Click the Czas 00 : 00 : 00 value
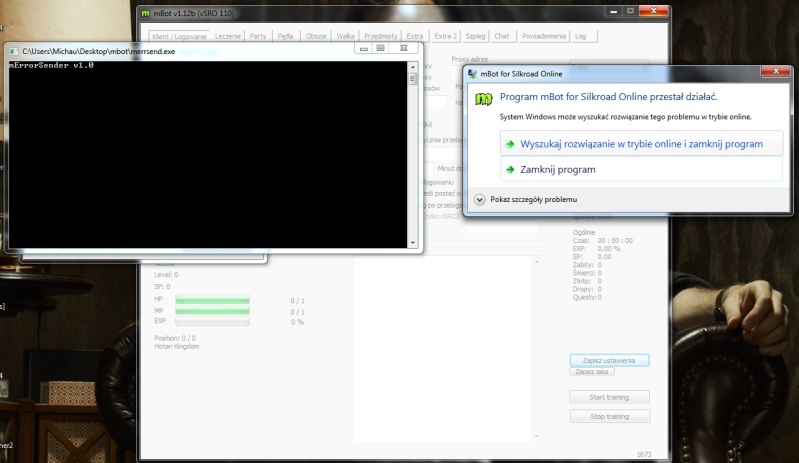 click(x=615, y=240)
